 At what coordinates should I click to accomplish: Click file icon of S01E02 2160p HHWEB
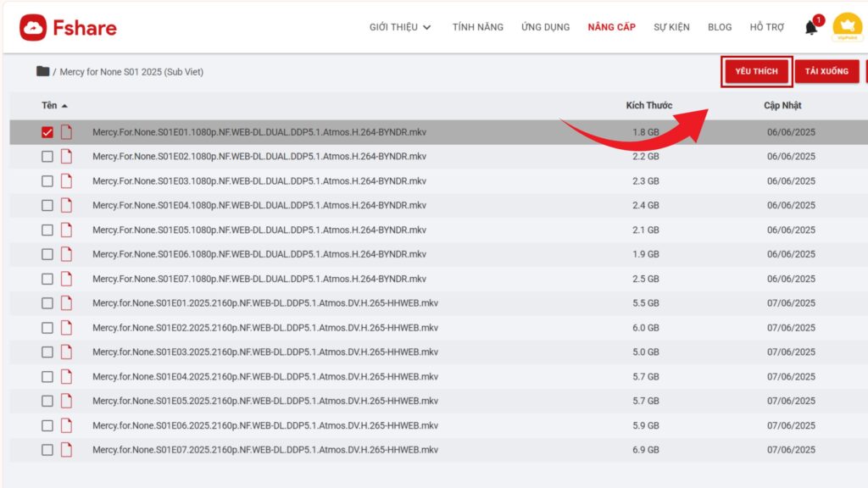66,328
